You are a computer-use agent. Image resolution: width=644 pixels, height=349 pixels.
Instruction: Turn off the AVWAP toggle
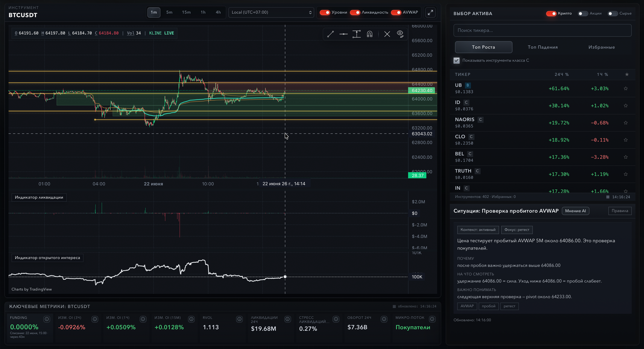point(396,12)
